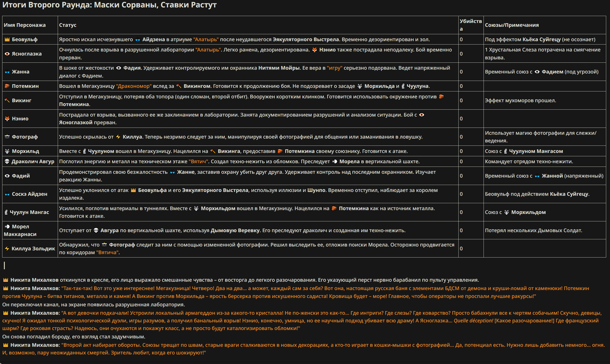This screenshot has height=364, width=610.
Task: Click note about Хрустальная Слеза
Action: [x=543, y=54]
